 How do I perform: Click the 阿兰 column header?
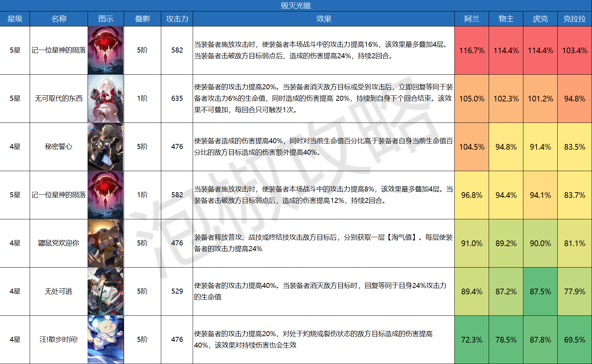472,19
